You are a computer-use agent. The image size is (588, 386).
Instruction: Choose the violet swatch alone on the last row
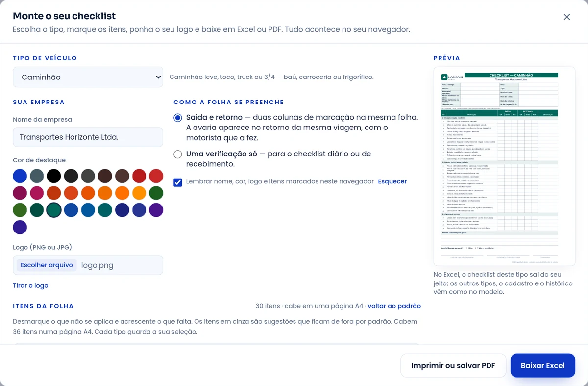[20, 227]
